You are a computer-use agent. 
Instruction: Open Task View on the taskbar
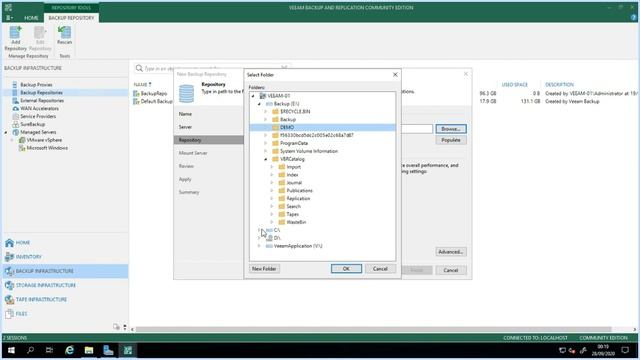point(49,350)
